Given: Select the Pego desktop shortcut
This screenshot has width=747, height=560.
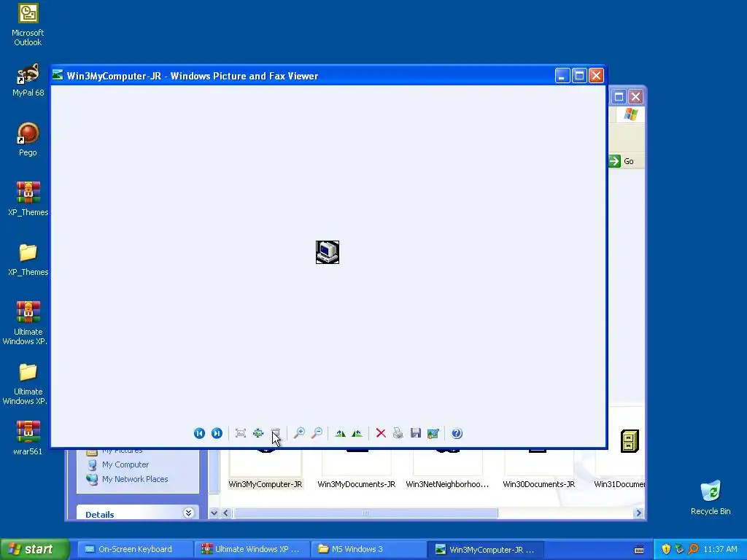Looking at the screenshot, I should point(28,139).
